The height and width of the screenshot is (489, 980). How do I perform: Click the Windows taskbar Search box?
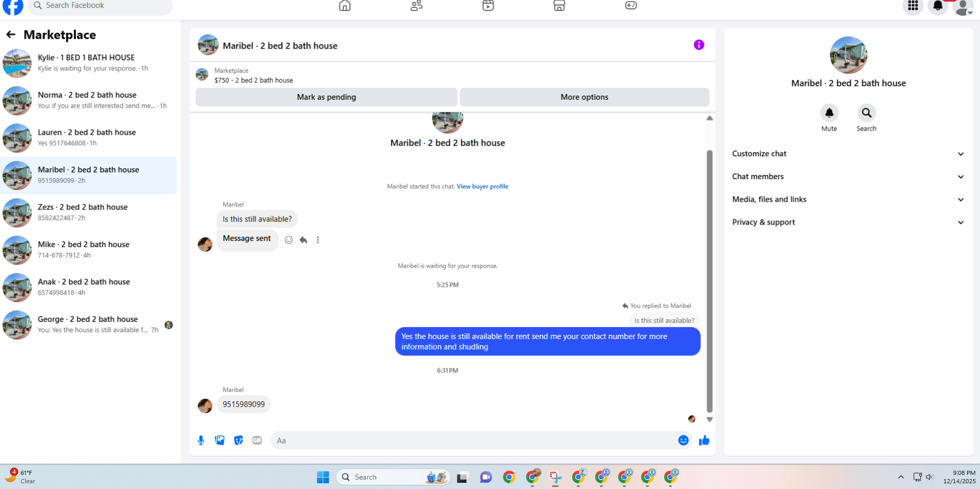click(393, 477)
